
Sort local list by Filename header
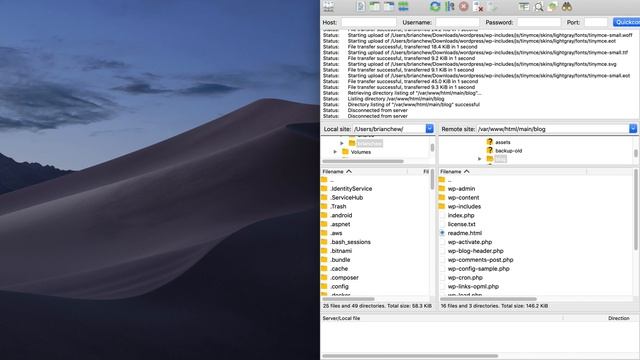click(x=364, y=171)
